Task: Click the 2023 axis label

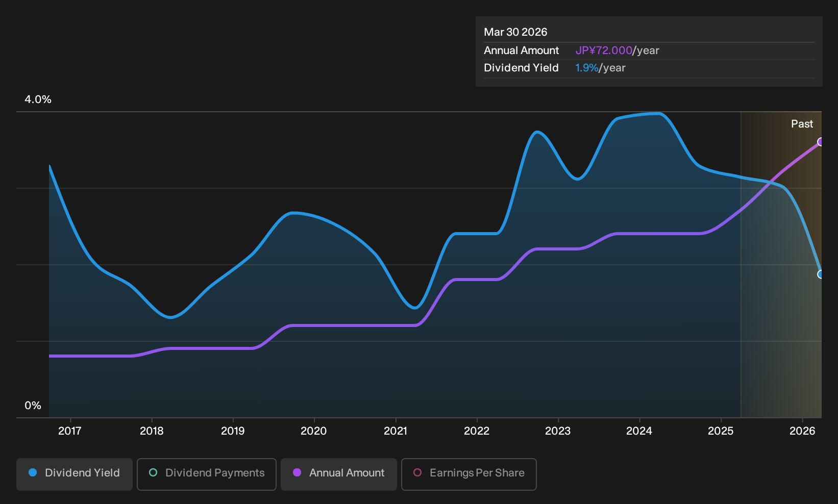Action: click(x=558, y=431)
